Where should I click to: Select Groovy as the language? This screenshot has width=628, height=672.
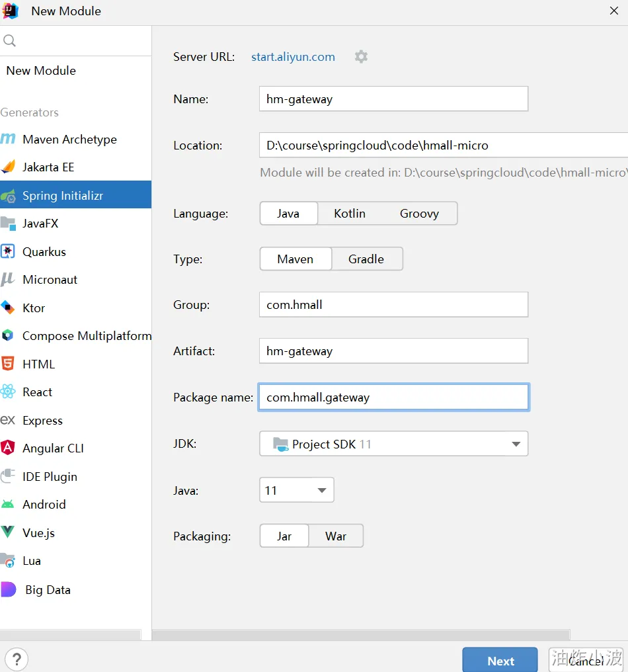[x=419, y=214]
